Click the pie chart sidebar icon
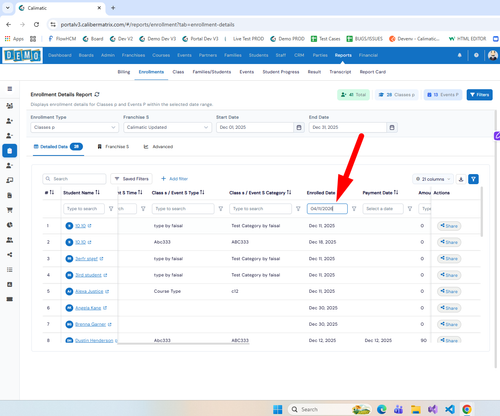The height and width of the screenshot is (416, 500). point(10,225)
